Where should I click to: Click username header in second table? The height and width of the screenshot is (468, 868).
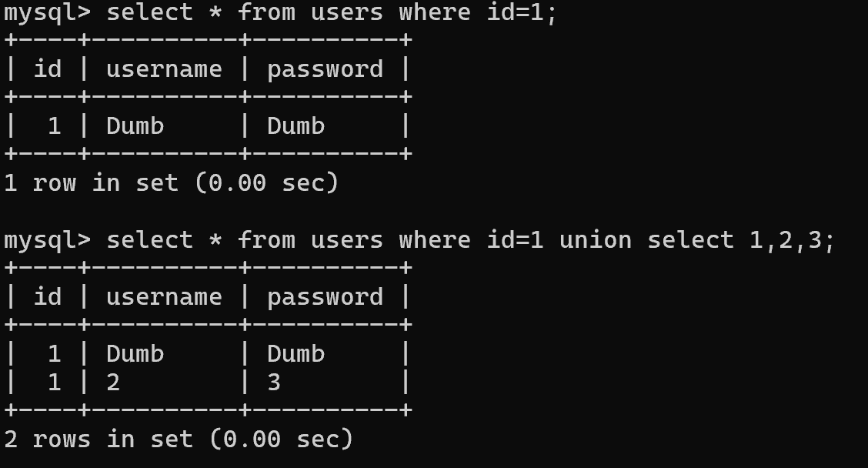tap(164, 297)
